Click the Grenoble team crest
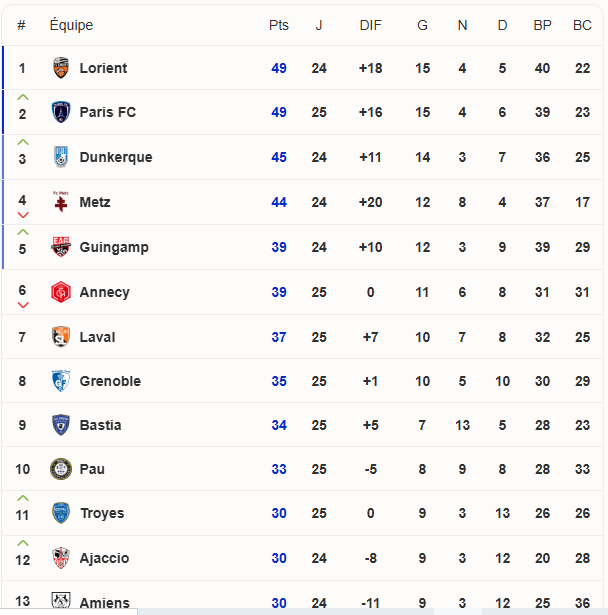The image size is (608, 615). [61, 381]
